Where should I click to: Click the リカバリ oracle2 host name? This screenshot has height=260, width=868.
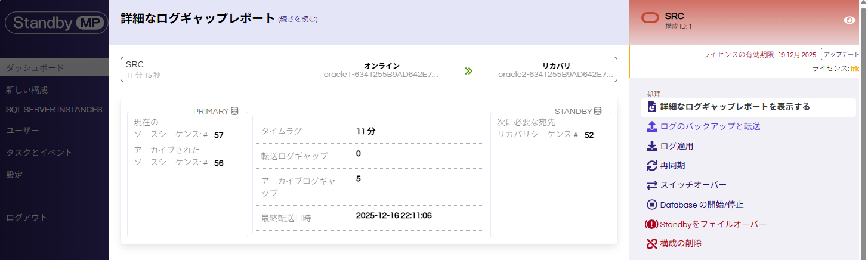(556, 75)
